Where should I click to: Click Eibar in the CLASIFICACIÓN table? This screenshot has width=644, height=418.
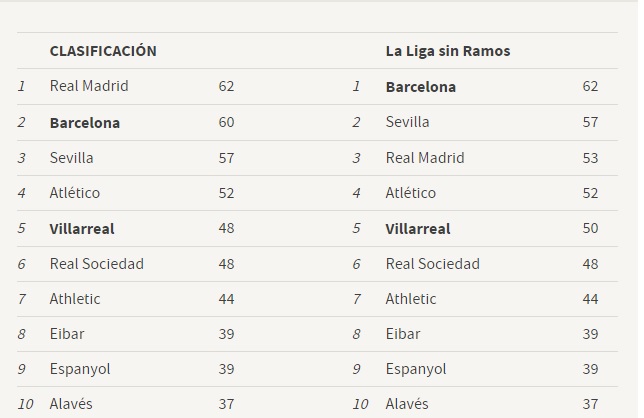click(67, 334)
